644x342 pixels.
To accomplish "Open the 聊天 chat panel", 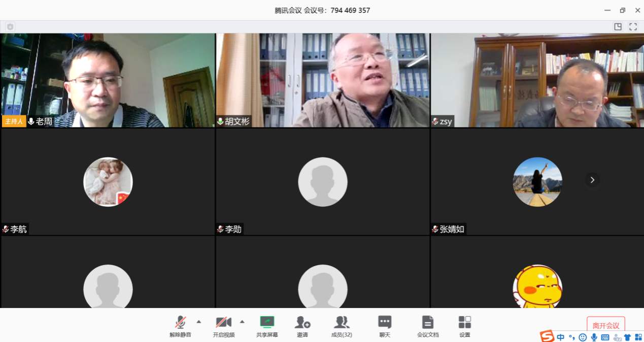I will (385, 326).
